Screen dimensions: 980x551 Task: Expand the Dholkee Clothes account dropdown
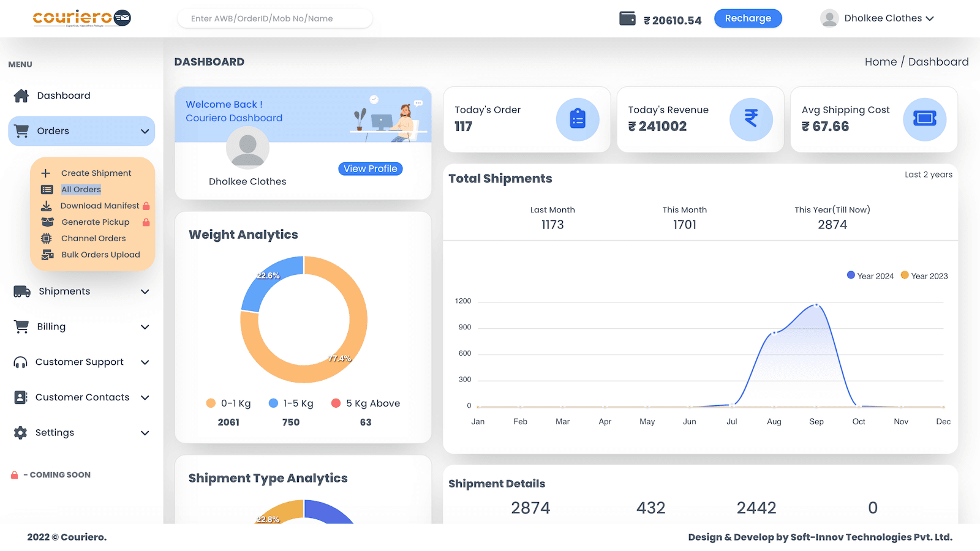point(882,18)
